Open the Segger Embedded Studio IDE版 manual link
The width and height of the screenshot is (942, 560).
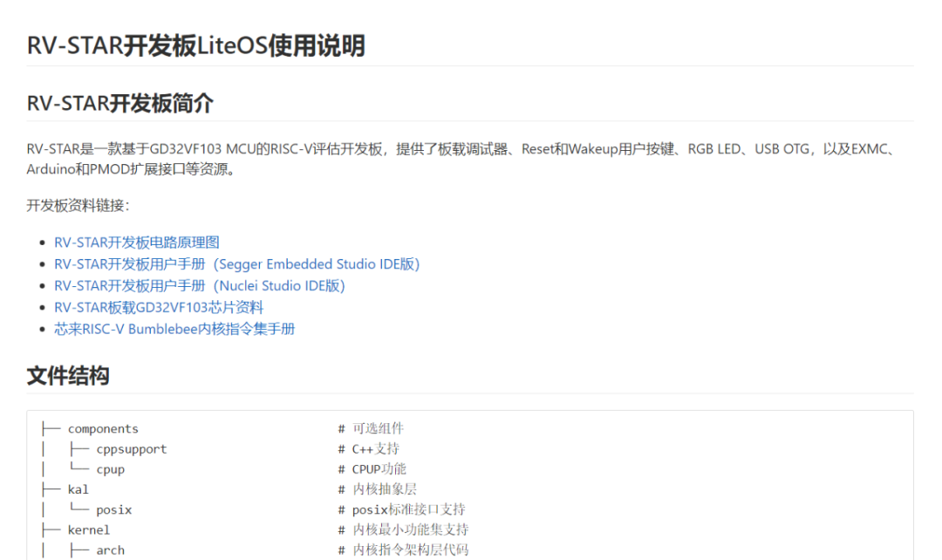tap(236, 263)
